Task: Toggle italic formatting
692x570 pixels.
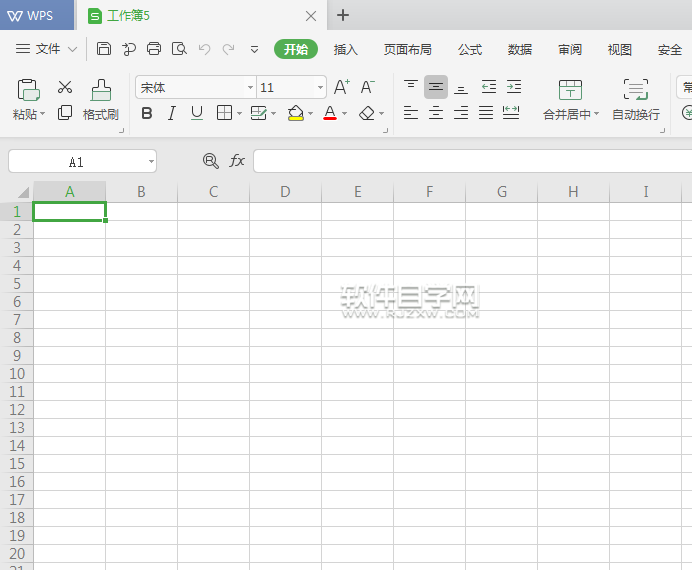Action: pos(172,113)
